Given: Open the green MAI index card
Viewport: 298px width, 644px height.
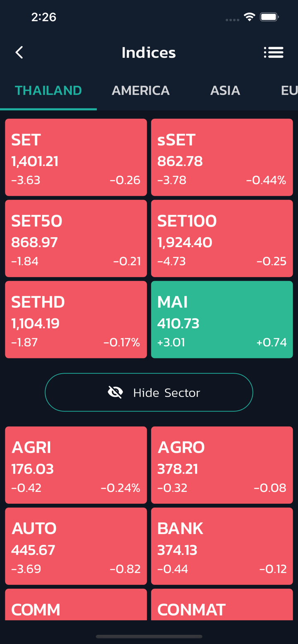Looking at the screenshot, I should tap(222, 320).
